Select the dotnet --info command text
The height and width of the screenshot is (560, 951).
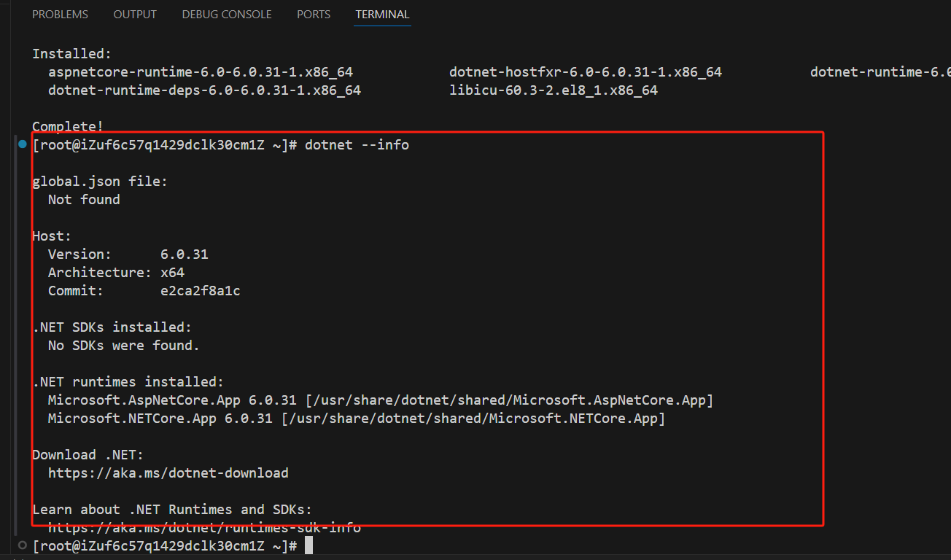[x=358, y=144]
